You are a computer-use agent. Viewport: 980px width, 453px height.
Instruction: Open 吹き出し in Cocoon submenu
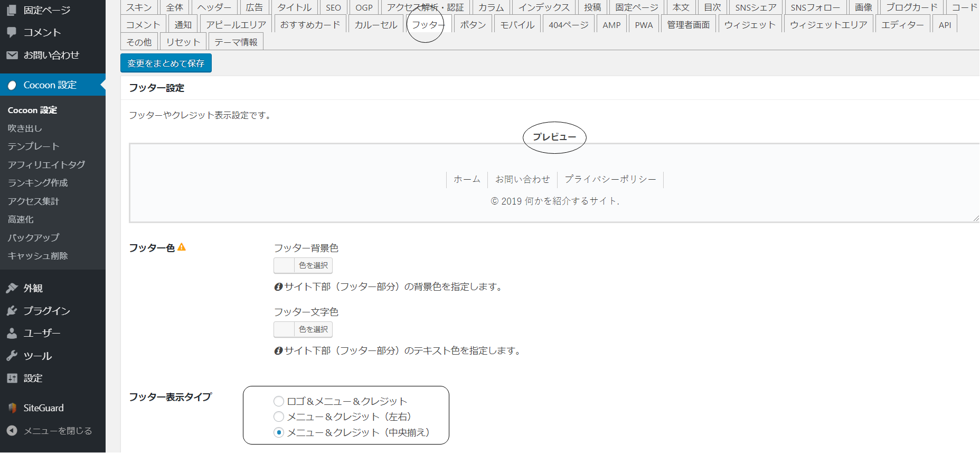coord(25,128)
